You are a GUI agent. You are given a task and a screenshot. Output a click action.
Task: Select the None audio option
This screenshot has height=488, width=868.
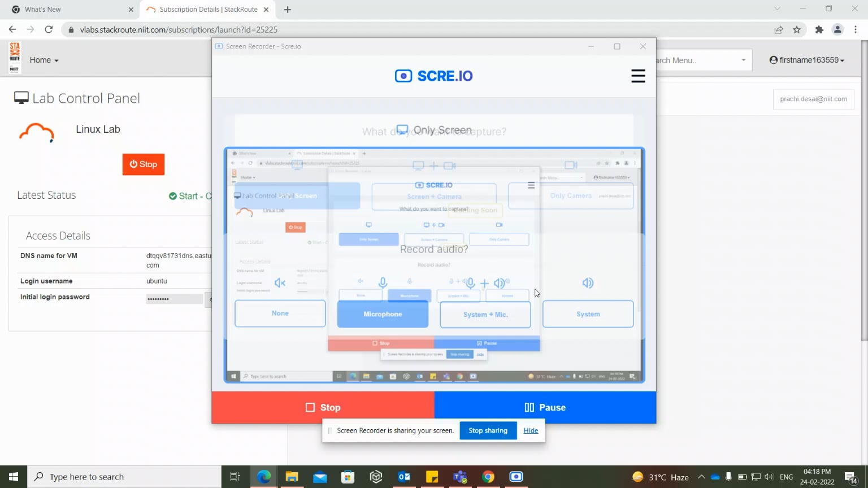tap(280, 313)
